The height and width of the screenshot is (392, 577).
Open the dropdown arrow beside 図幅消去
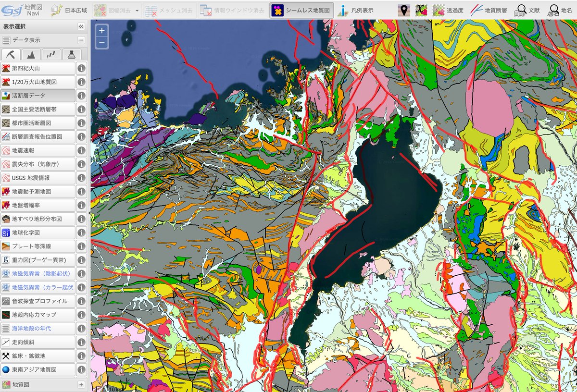pyautogui.click(x=137, y=10)
